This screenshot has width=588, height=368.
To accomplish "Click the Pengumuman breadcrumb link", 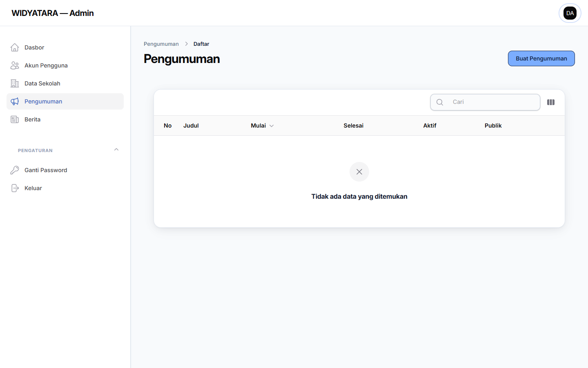I will (161, 44).
